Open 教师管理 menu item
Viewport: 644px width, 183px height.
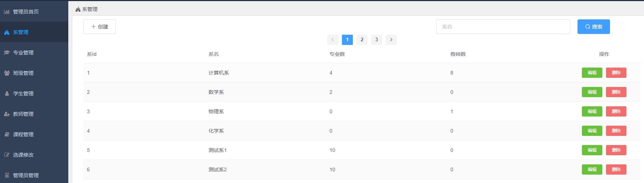coord(34,114)
